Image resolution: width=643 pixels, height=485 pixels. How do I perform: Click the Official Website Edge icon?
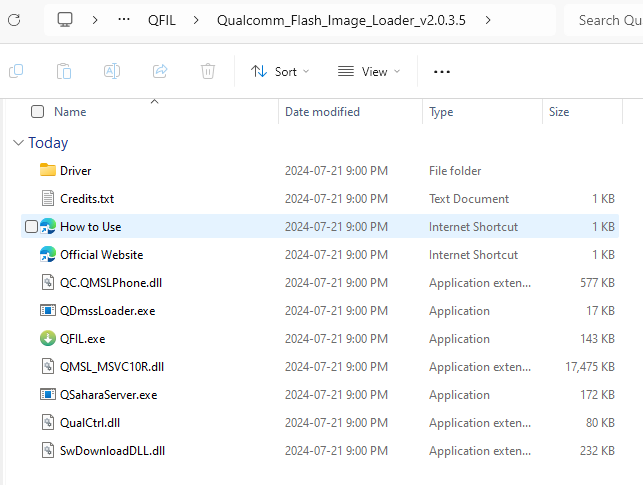click(x=48, y=254)
